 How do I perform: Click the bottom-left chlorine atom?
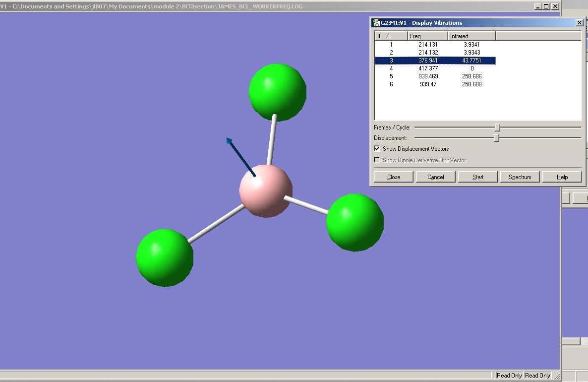click(165, 258)
